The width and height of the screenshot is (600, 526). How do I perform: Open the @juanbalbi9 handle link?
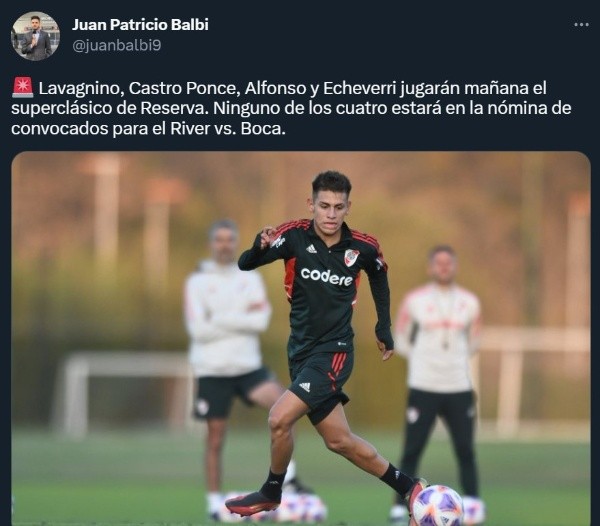click(117, 46)
